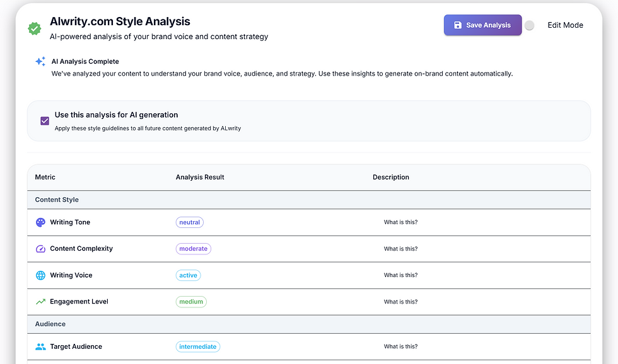Click the Engagement Level trend icon

pyautogui.click(x=40, y=302)
